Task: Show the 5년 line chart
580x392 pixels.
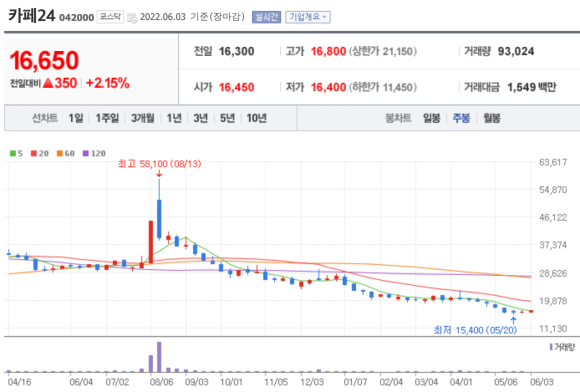Action: (x=227, y=118)
